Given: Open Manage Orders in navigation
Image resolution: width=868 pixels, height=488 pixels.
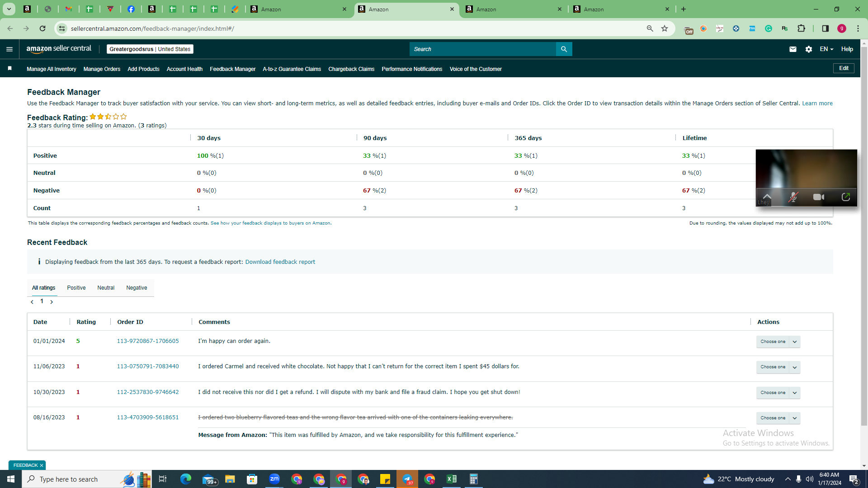Looking at the screenshot, I should [x=102, y=69].
